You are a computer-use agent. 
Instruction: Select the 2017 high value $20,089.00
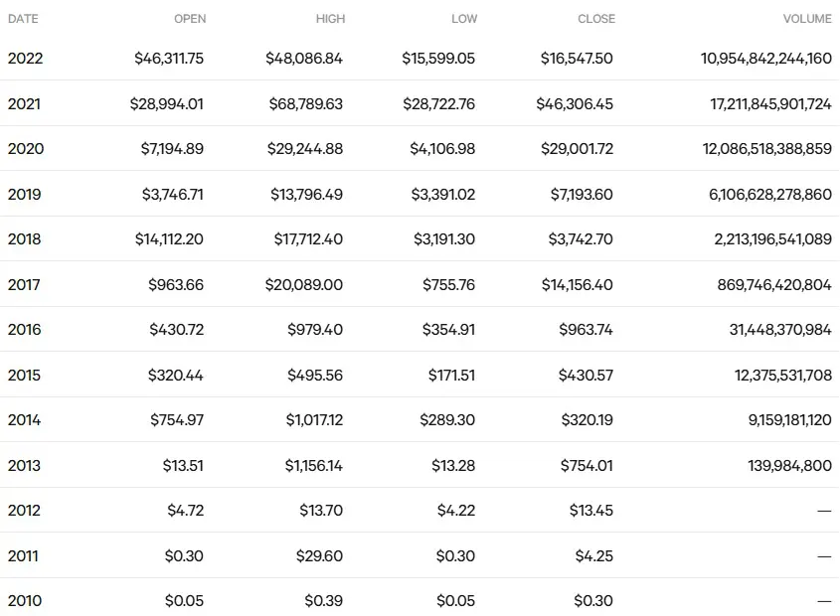coord(304,284)
